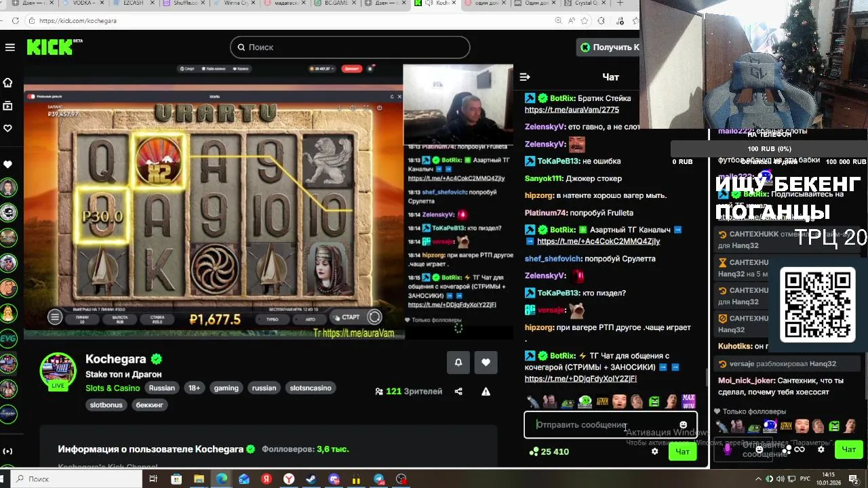Open Steam from the taskbar
Viewport: 868px width, 488px height.
coord(311,479)
